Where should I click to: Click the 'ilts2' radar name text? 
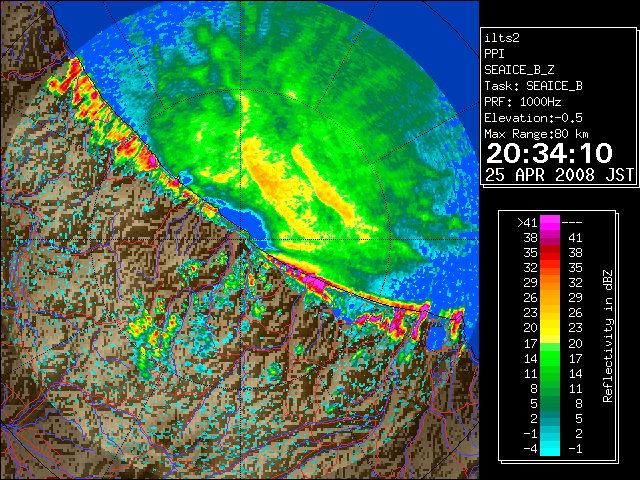click(502, 38)
